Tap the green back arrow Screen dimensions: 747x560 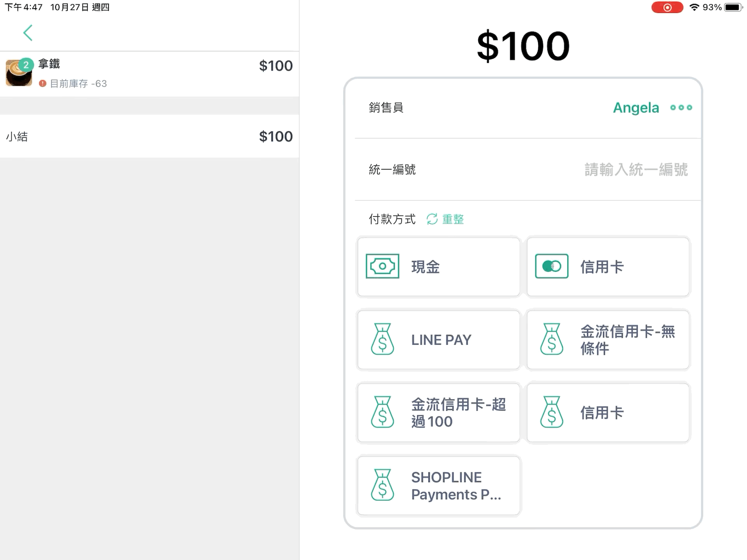pos(28,33)
